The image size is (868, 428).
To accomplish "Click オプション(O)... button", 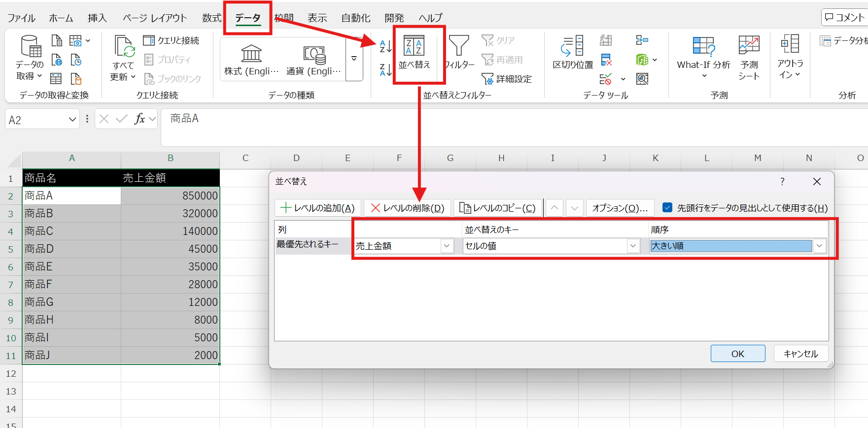I will click(620, 208).
